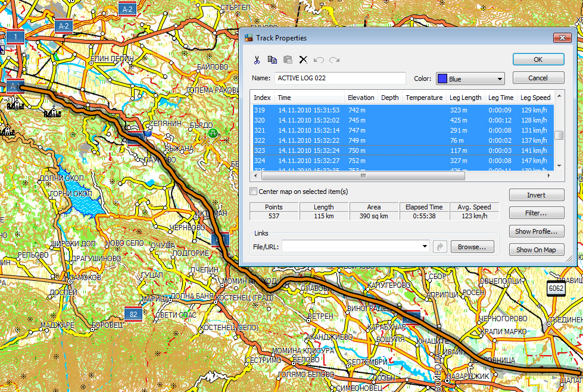Sort by the Elevation column header

361,98
